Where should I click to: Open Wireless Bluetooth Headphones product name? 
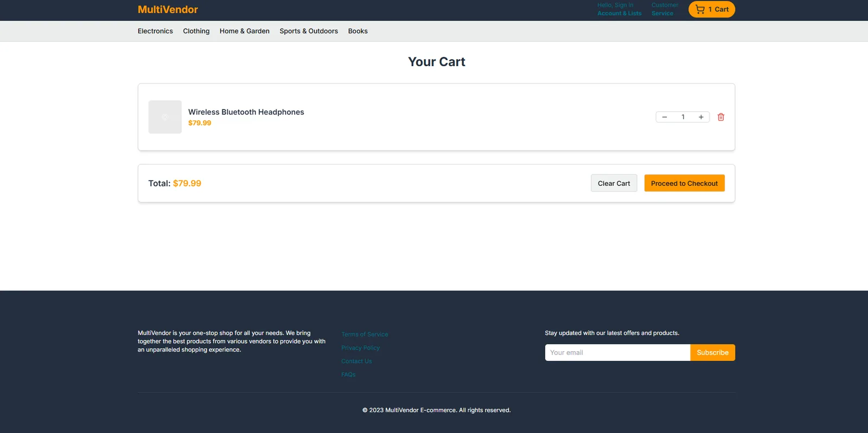(246, 112)
